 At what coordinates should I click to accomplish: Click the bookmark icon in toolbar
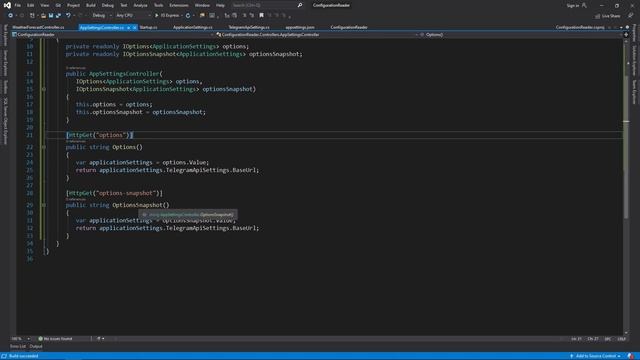pos(262,16)
